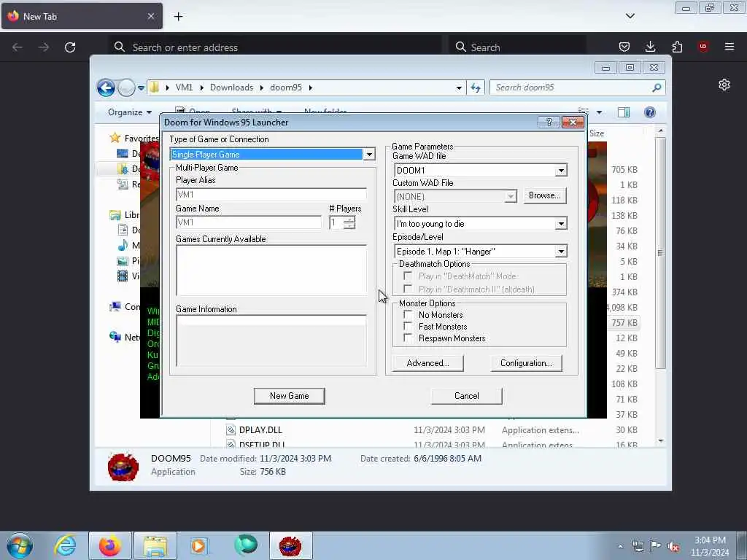Click the Computer icon in navigation pane

[x=115, y=307]
